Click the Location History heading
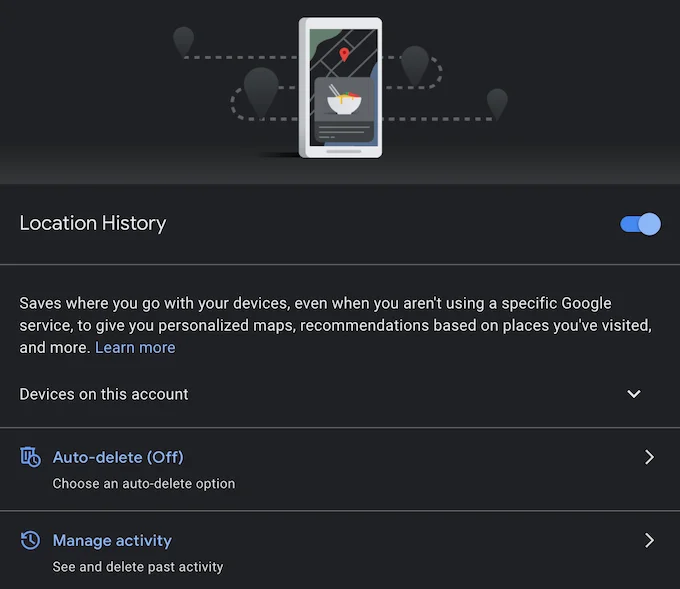 tap(93, 223)
